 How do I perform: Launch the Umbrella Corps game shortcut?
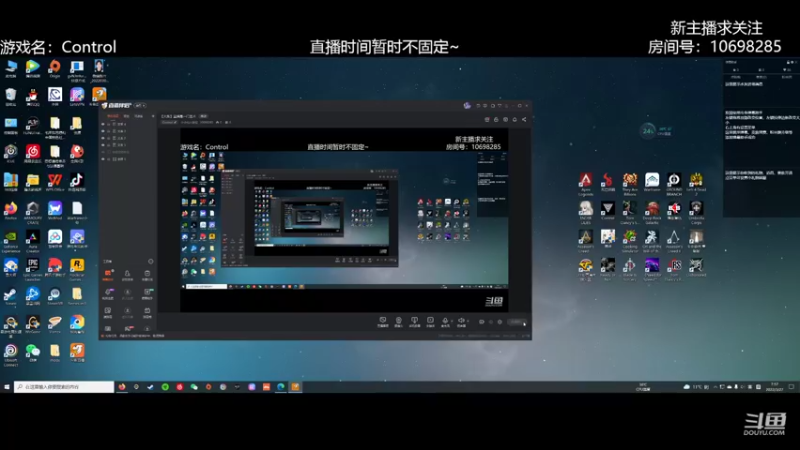pyautogui.click(x=696, y=213)
